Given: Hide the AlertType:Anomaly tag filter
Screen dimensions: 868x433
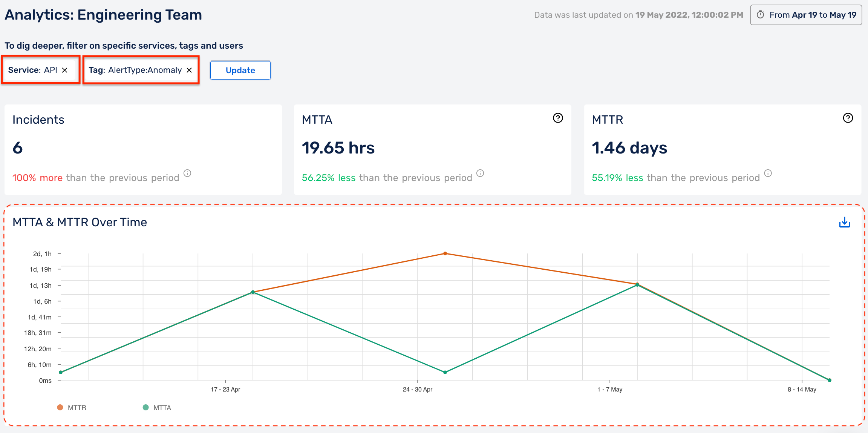Looking at the screenshot, I should (189, 70).
